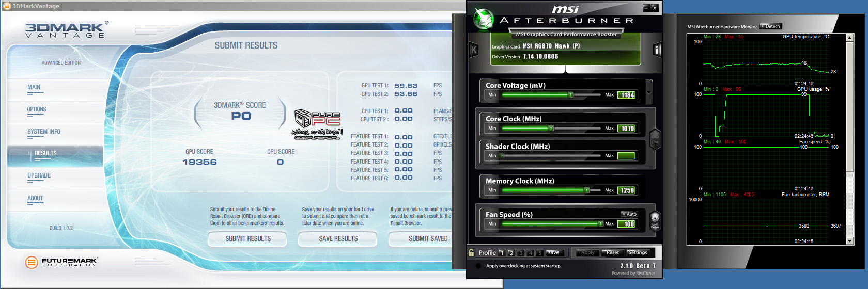Open the Afterburner info (i) panel
Screen dimensions: 868x289
tap(657, 50)
